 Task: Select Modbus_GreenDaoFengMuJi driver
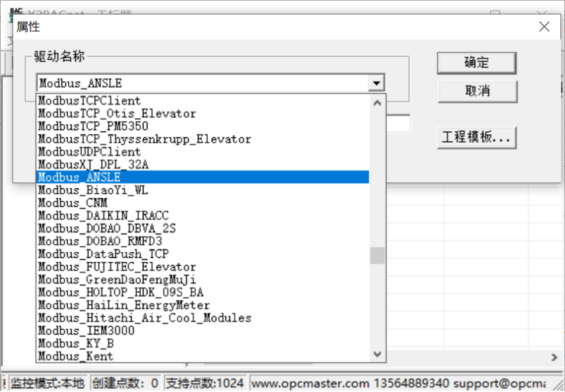[203, 280]
